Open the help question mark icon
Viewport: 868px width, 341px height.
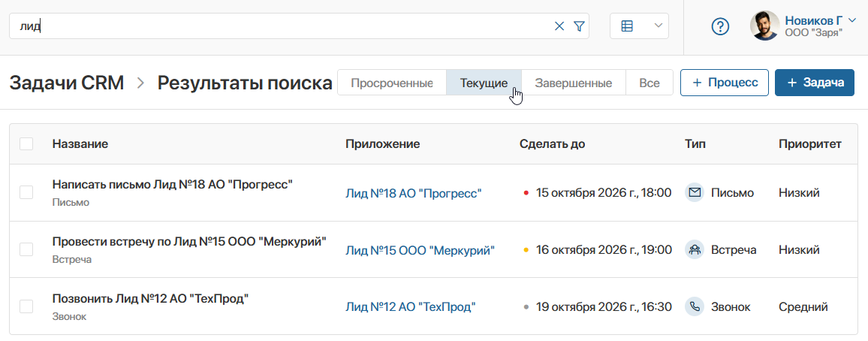720,26
